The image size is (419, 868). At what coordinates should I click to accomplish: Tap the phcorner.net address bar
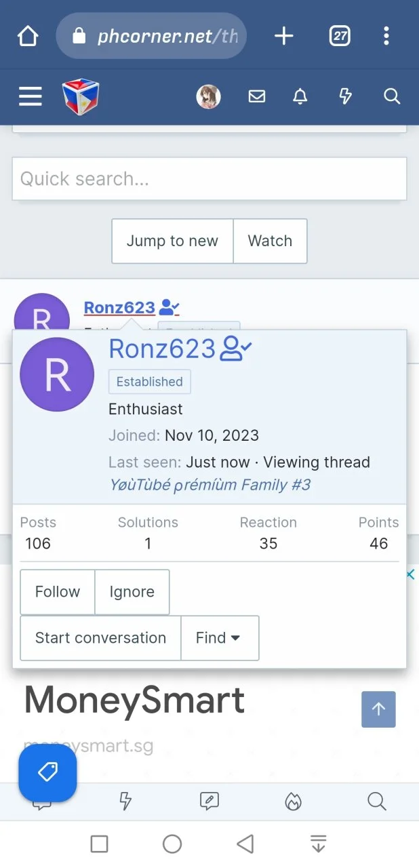151,36
